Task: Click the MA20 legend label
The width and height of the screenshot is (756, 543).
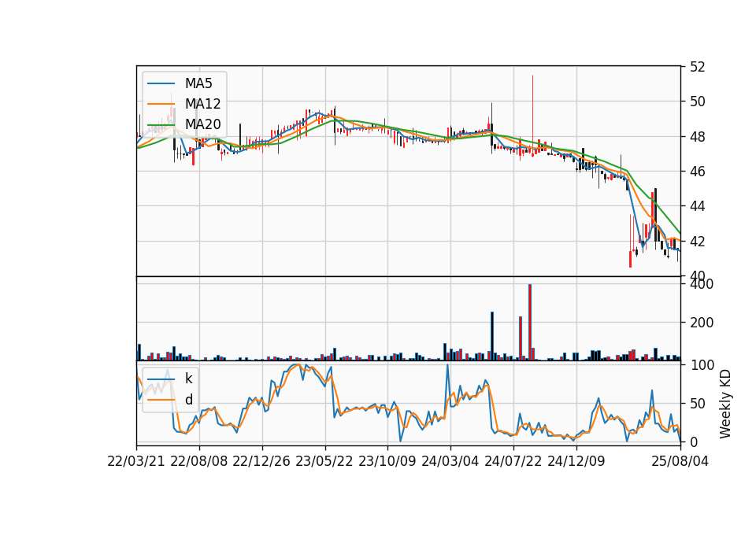Action: pos(202,124)
